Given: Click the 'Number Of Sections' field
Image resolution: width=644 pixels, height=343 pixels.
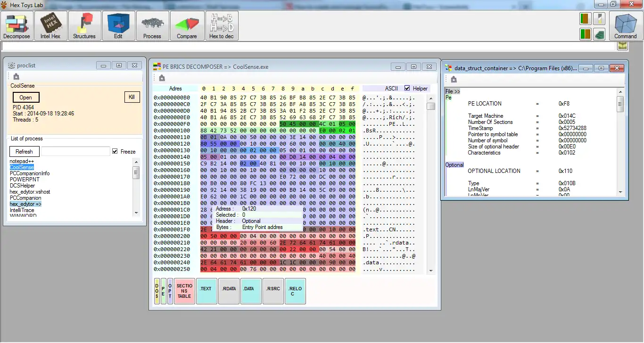Looking at the screenshot, I should coord(490,122).
